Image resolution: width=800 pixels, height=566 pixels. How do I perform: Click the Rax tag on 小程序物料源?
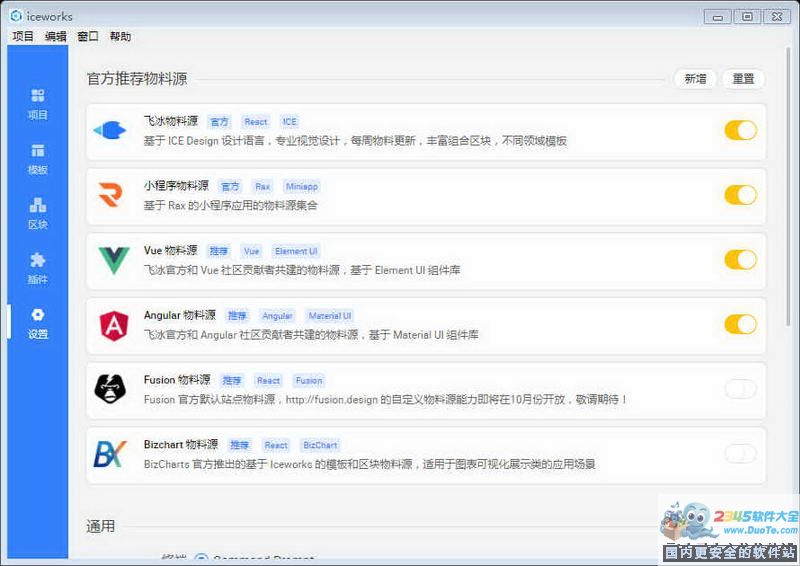pos(263,187)
